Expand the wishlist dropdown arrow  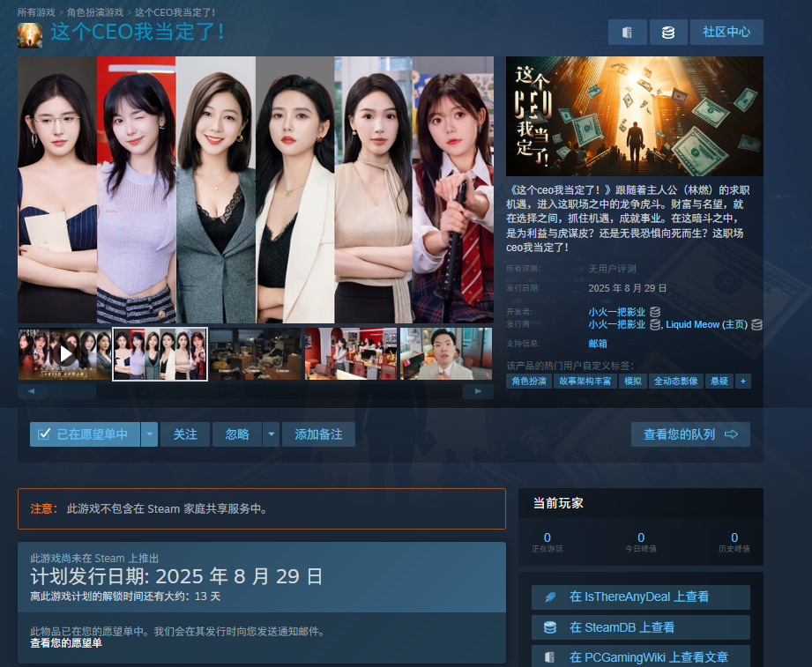click(x=149, y=434)
